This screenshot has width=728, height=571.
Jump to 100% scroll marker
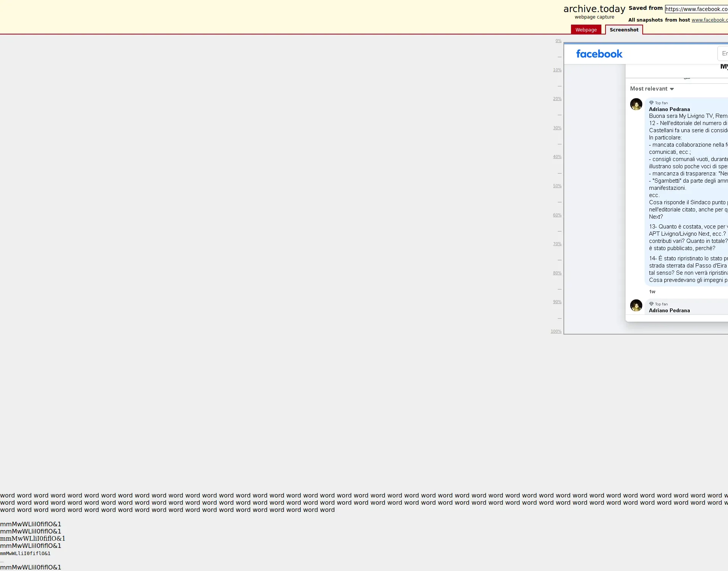pos(556,332)
